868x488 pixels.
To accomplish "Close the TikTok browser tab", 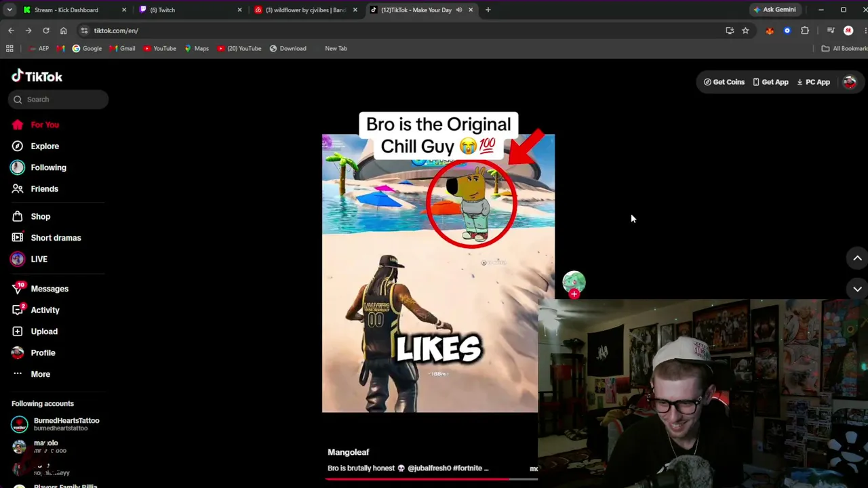I will coord(471,10).
